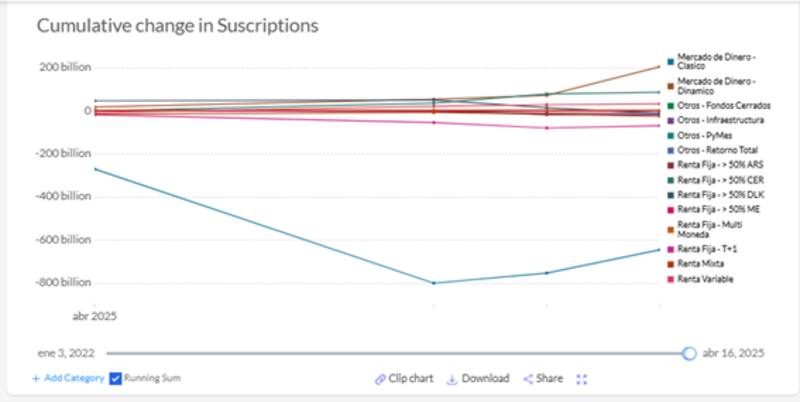Expand chart to fullscreen view

point(582,379)
